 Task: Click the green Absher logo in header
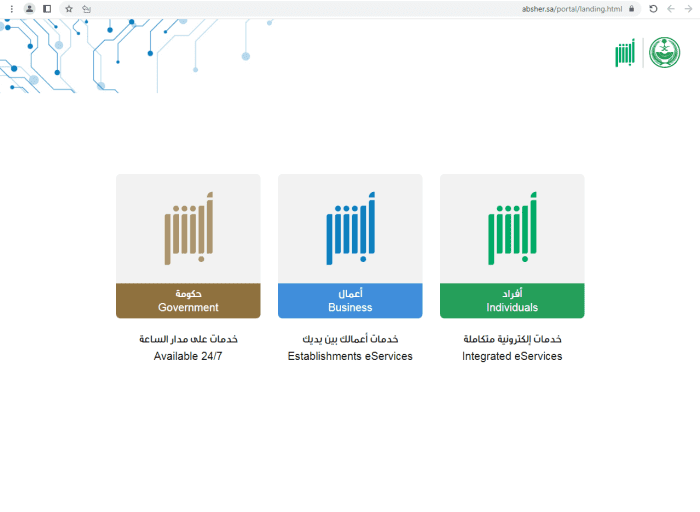pos(625,53)
